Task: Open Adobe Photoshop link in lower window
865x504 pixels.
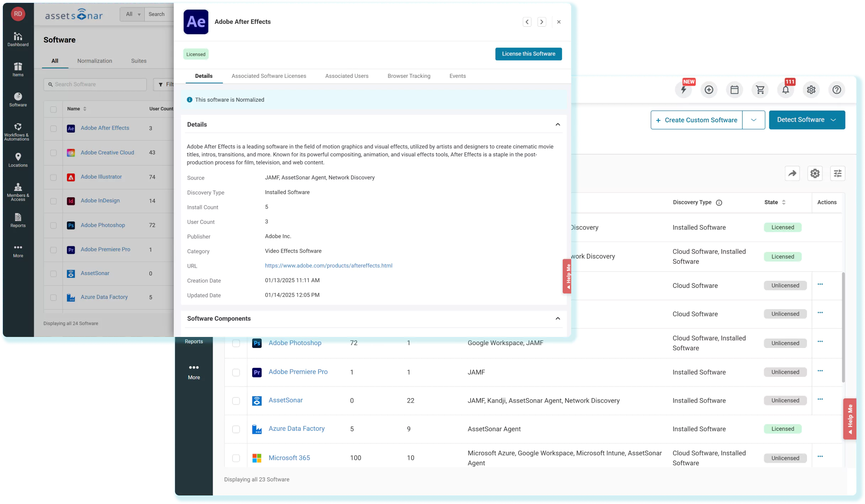Action: click(295, 343)
